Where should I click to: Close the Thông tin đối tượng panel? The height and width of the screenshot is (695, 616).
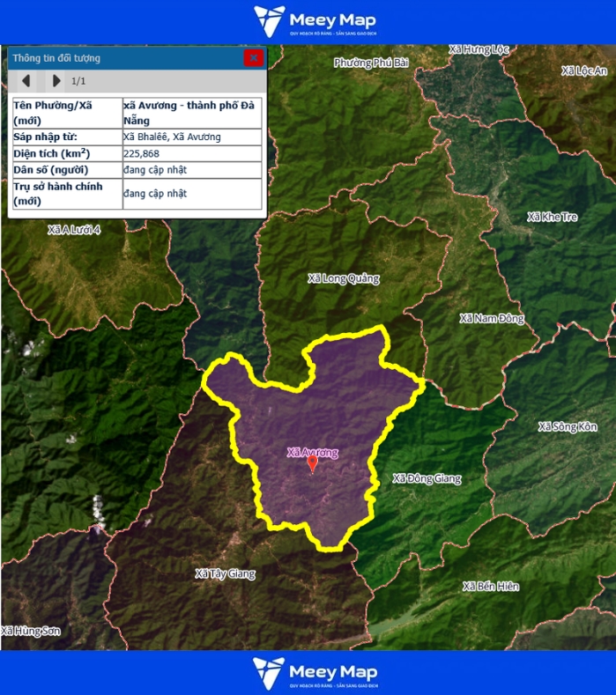point(253,58)
